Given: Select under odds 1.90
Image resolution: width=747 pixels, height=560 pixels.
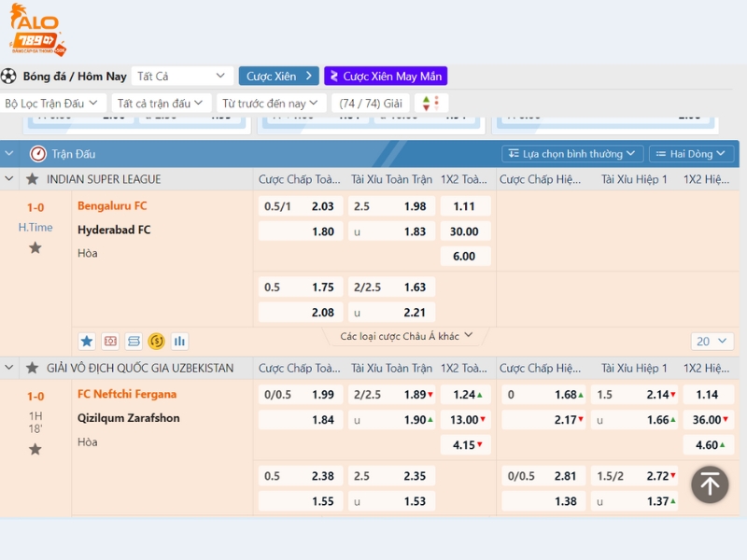Looking at the screenshot, I should click(x=391, y=419).
